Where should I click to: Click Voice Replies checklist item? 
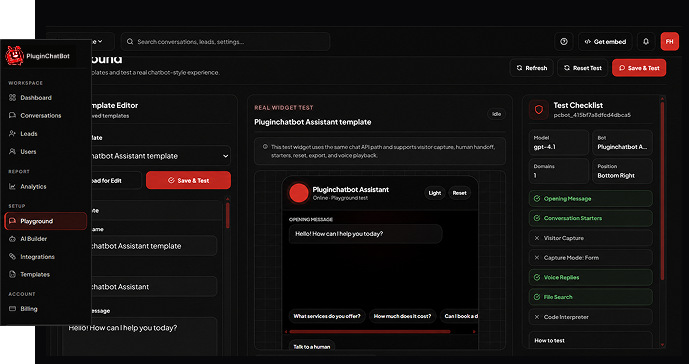point(591,277)
